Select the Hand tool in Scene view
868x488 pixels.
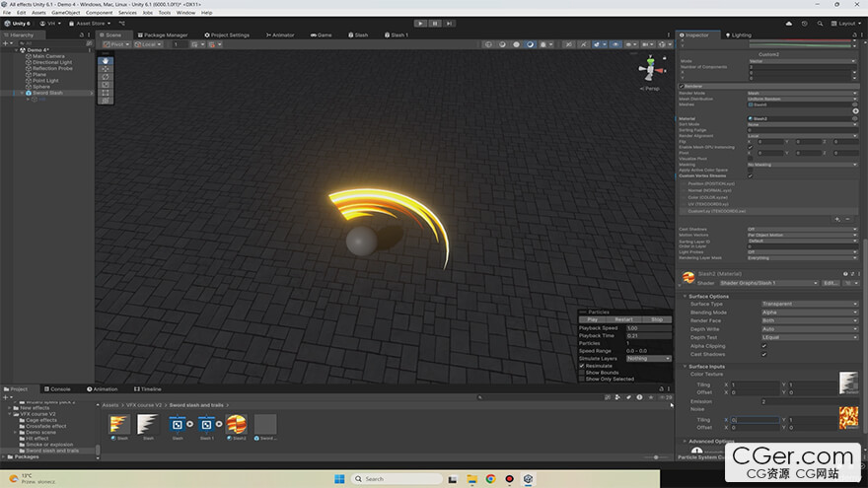click(105, 60)
